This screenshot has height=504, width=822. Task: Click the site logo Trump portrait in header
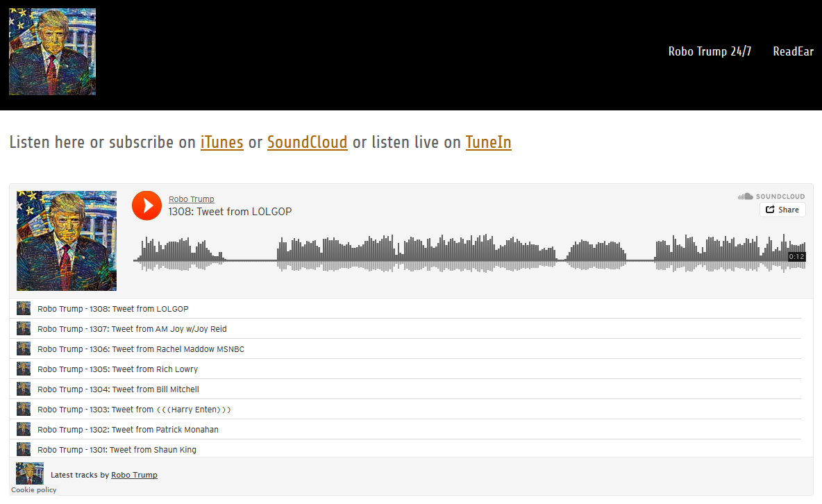(x=53, y=51)
